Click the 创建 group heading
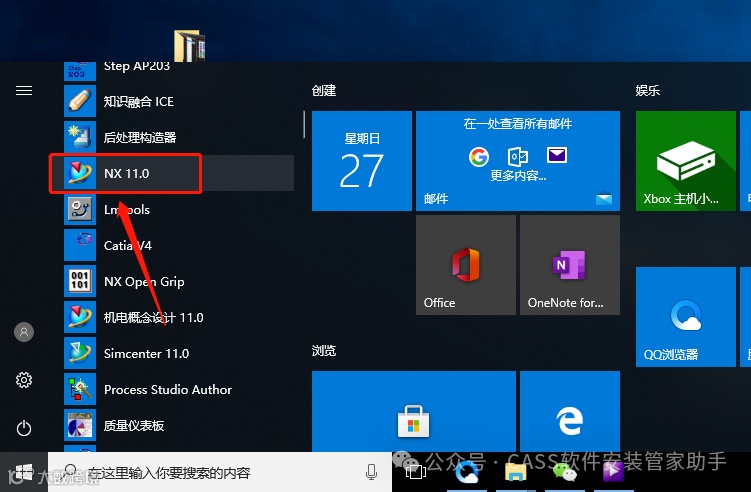This screenshot has width=751, height=492. [324, 91]
